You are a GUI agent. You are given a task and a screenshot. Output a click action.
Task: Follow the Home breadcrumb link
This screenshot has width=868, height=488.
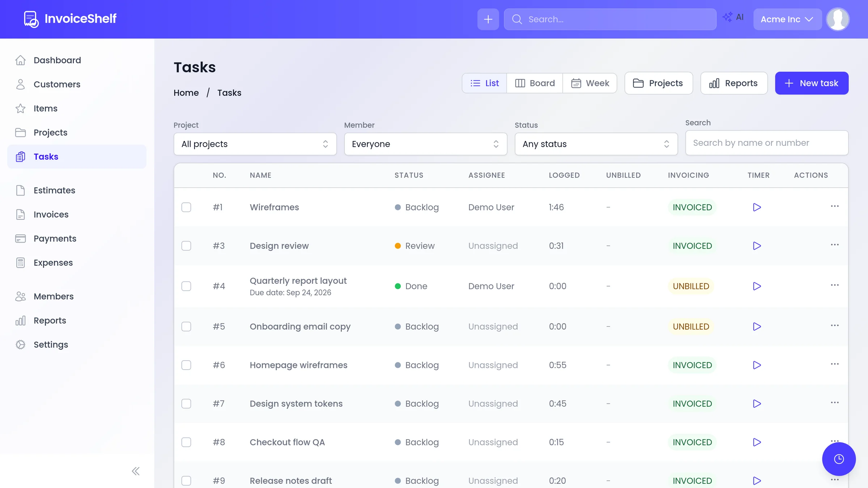[186, 93]
